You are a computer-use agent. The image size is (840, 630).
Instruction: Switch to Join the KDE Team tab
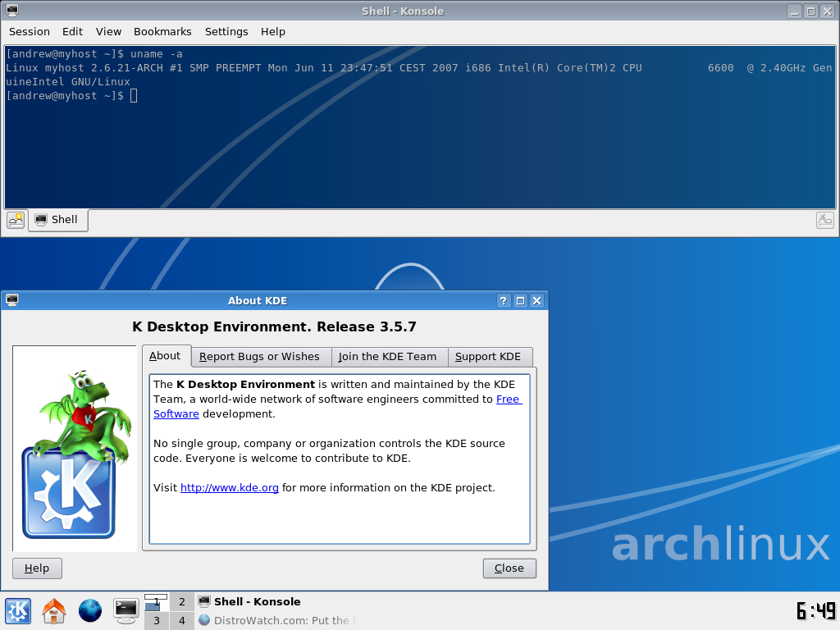tap(388, 357)
